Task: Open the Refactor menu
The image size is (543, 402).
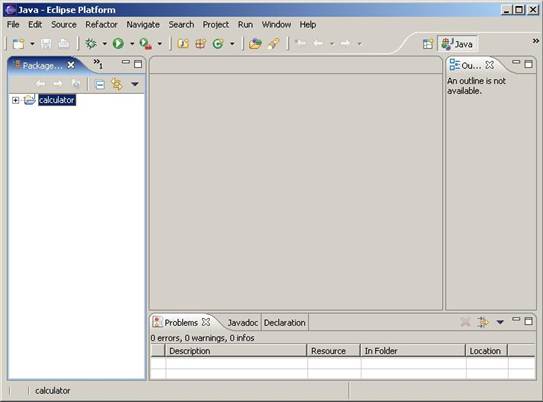Action: click(x=101, y=25)
